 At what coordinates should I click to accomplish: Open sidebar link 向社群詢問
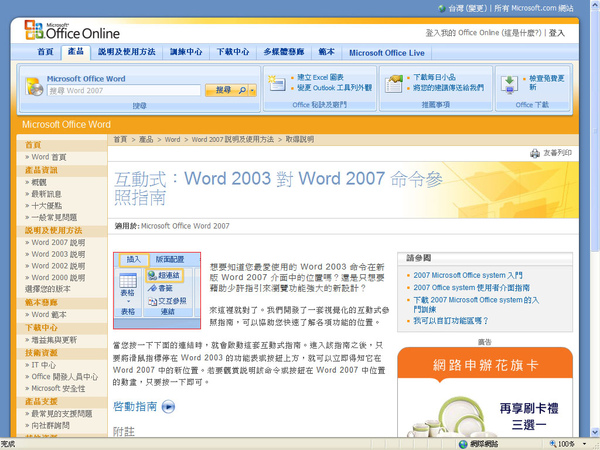click(50, 426)
